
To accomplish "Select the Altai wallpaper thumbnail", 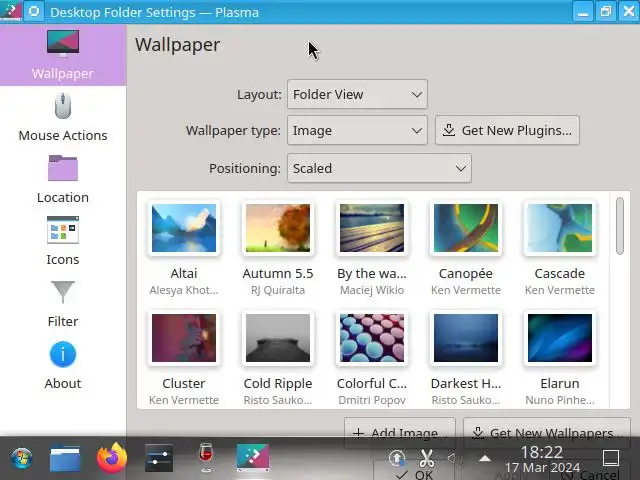I will tap(184, 228).
